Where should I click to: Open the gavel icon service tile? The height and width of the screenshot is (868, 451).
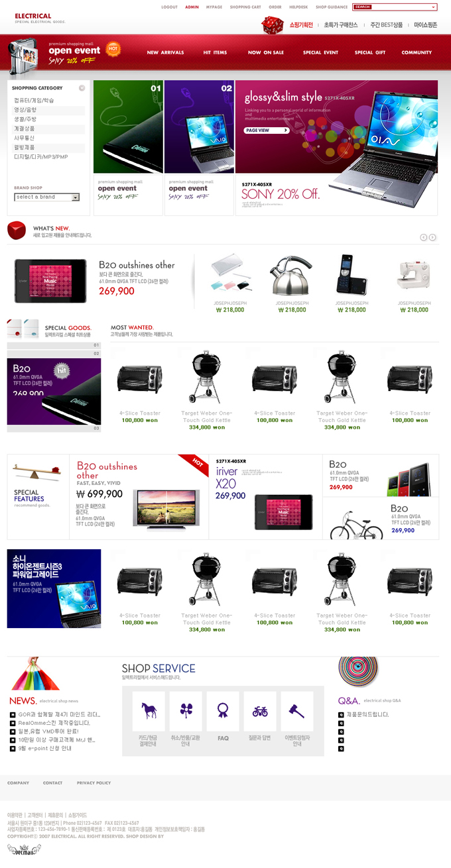(x=297, y=711)
